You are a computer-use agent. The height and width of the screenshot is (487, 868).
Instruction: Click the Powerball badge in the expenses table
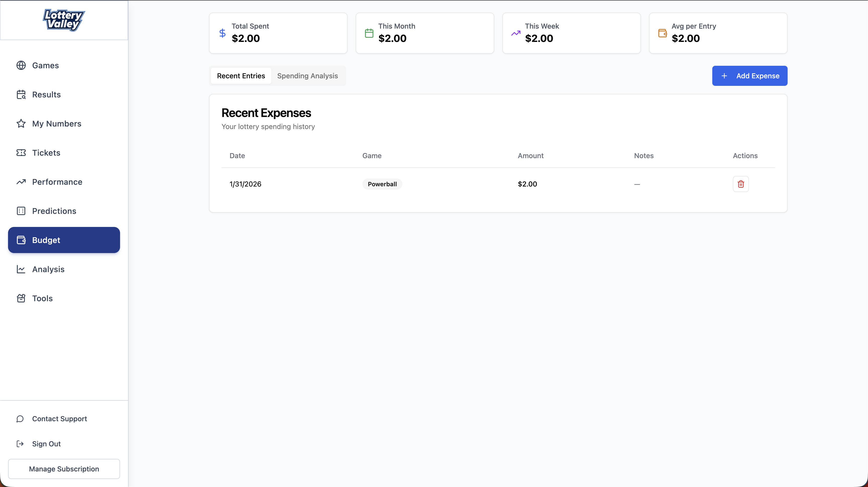tap(382, 184)
